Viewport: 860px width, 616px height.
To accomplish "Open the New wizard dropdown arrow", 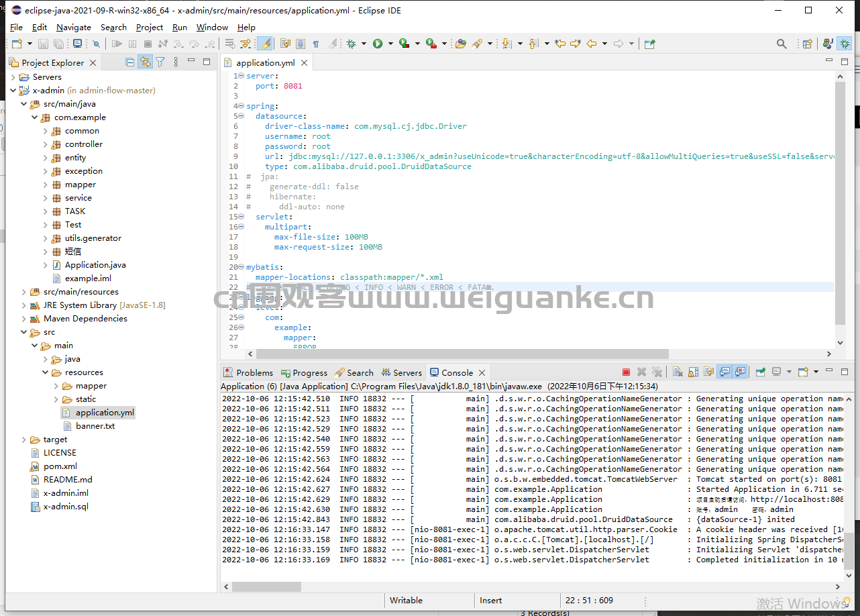I will pyautogui.click(x=30, y=44).
